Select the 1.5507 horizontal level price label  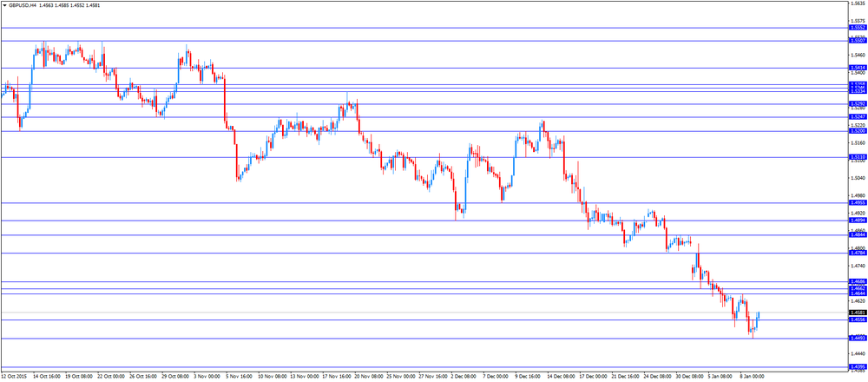(858, 41)
